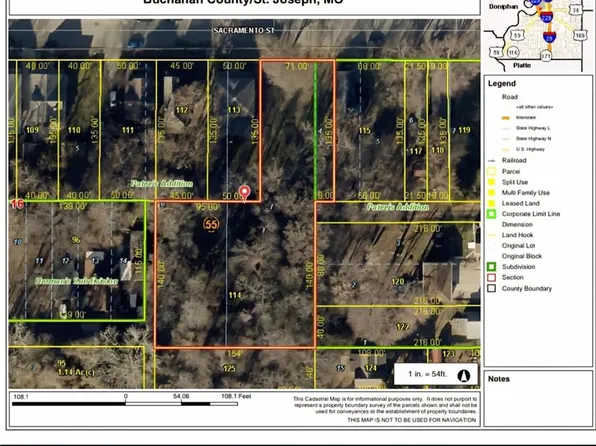Click the Notes panel heading

point(499,379)
